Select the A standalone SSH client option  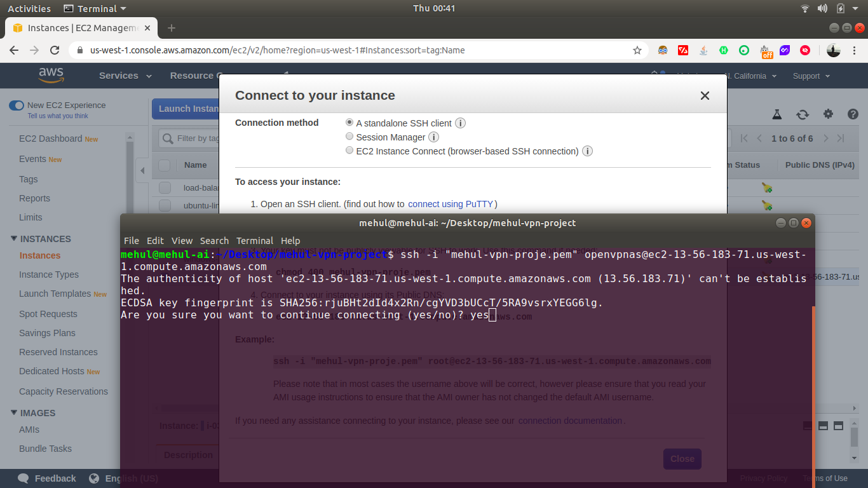(349, 122)
